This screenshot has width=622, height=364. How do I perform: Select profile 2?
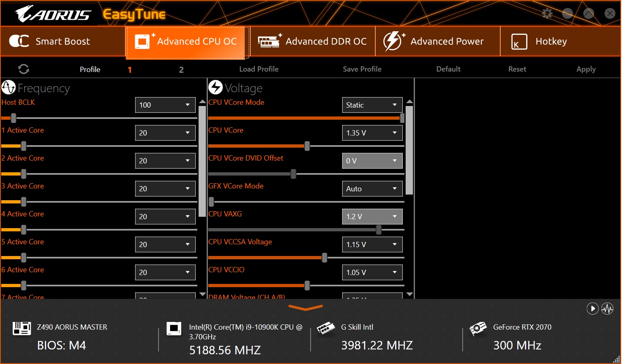coord(181,70)
